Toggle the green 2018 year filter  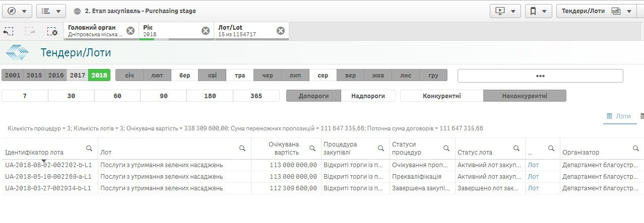[99, 75]
